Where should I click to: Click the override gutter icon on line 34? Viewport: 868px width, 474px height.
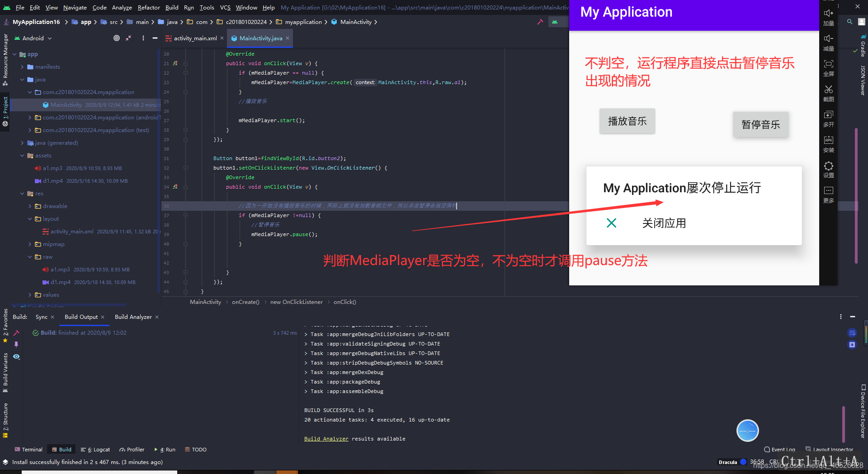click(x=175, y=187)
